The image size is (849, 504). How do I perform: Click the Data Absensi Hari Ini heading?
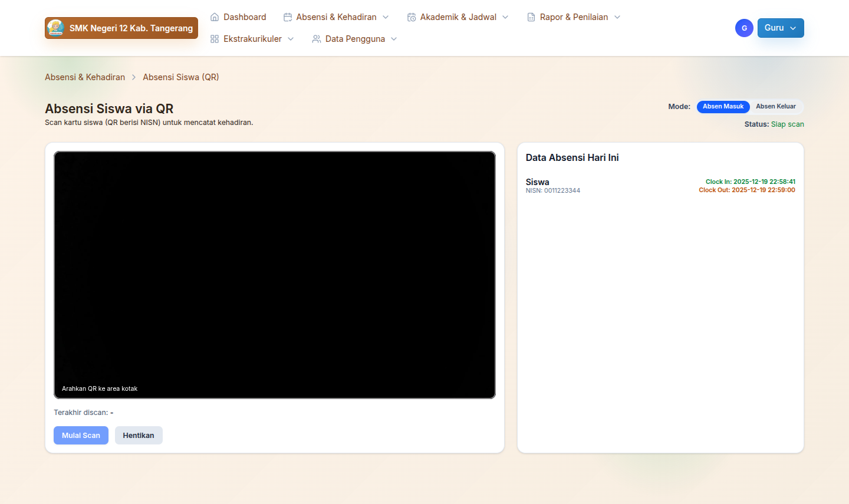[572, 157]
